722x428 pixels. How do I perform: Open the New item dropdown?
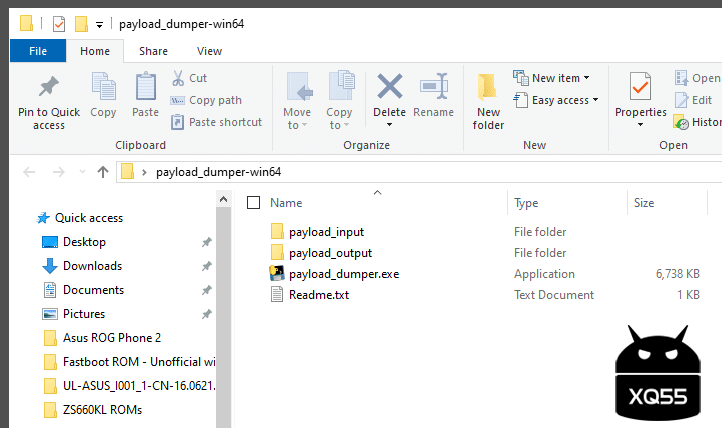coord(586,78)
